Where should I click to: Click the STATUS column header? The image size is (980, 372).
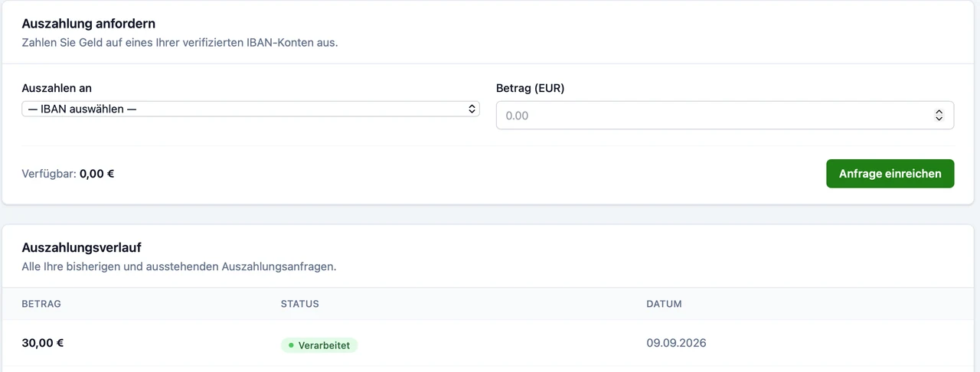[300, 304]
